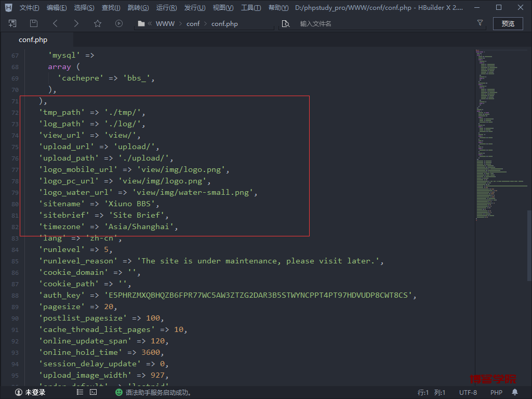Open the notification bell icon
This screenshot has width=532, height=399.
pos(515,393)
